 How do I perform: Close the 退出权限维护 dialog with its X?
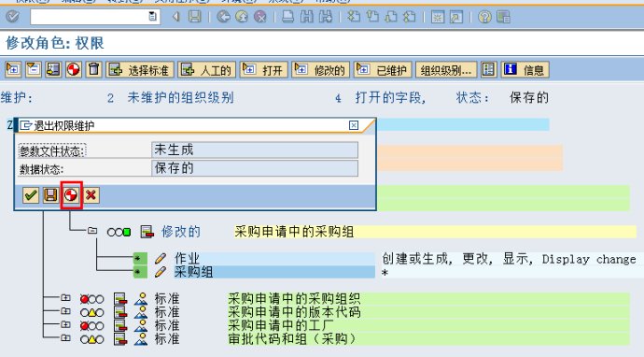pyautogui.click(x=354, y=125)
